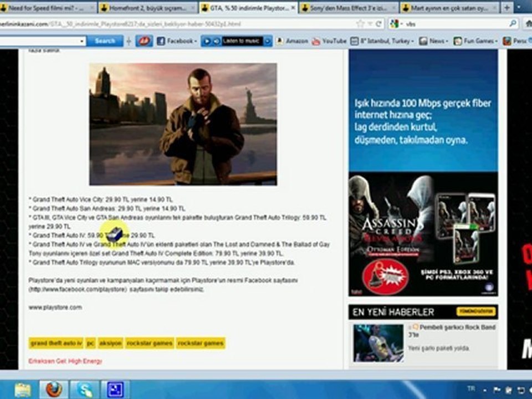Click the red toolbar logo icon
Screen dimensions: 532x399
click(144, 41)
